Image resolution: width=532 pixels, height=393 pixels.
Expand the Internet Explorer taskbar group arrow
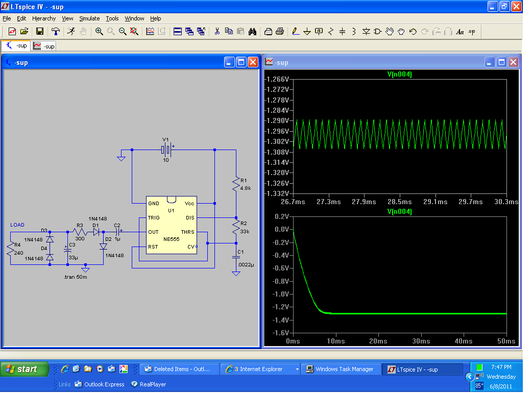(x=297, y=369)
